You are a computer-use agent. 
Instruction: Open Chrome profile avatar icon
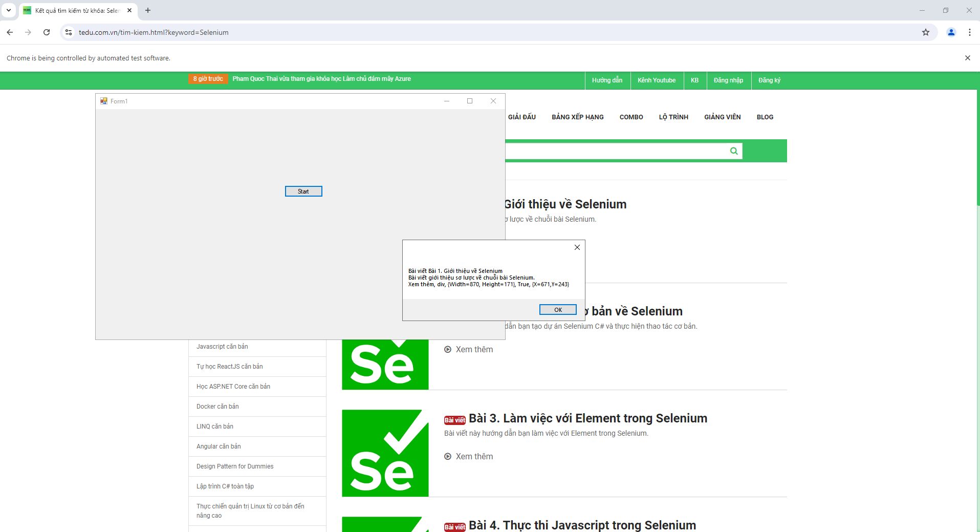coord(951,32)
